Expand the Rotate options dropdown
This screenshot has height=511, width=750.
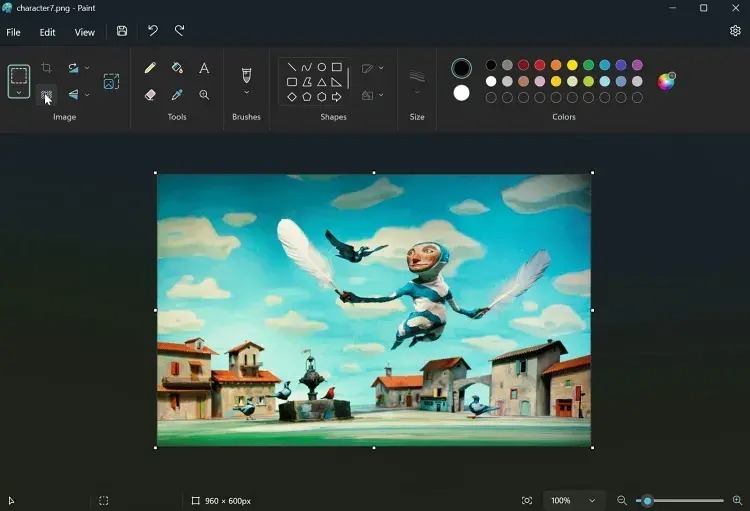pos(87,68)
